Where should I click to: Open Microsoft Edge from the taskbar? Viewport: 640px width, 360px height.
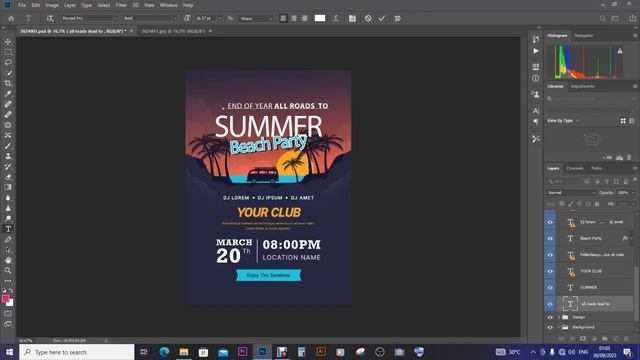tap(164, 352)
